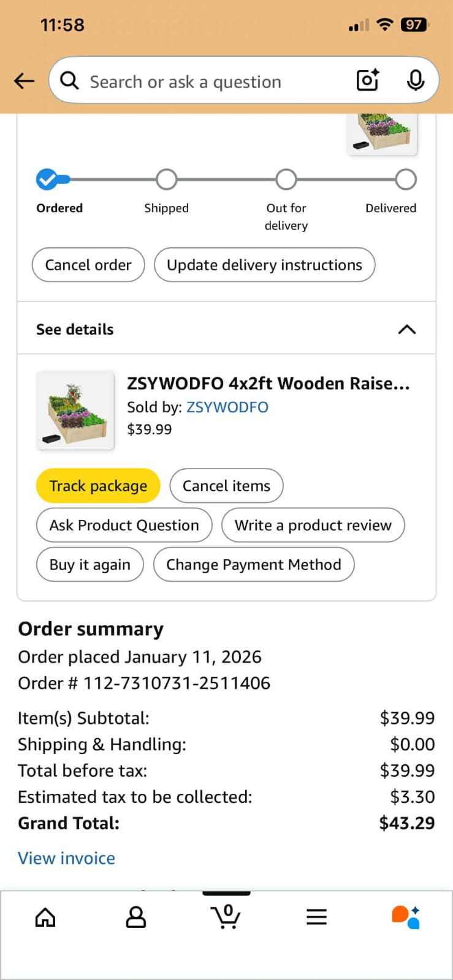
Task: Click the Track package button
Action: click(98, 486)
